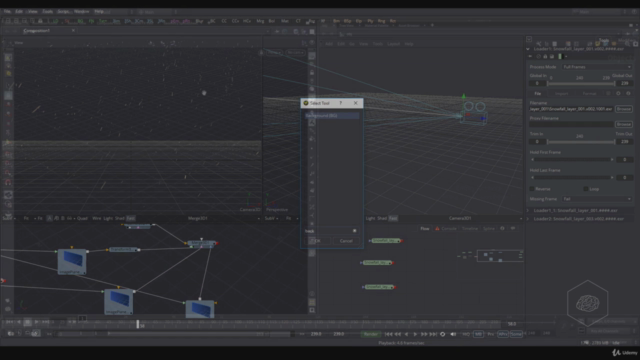640x360 pixels.
Task: Expand Loader2 Snowfall_layer_003 controls
Action: click(528, 219)
